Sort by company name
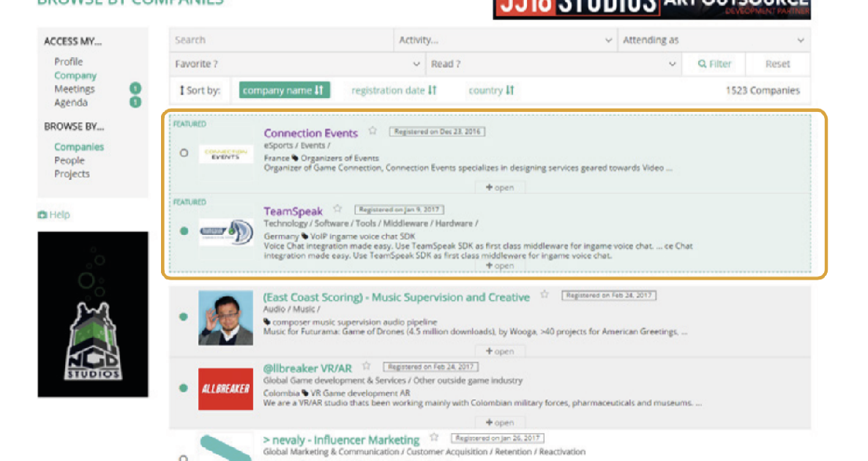 pyautogui.click(x=285, y=90)
